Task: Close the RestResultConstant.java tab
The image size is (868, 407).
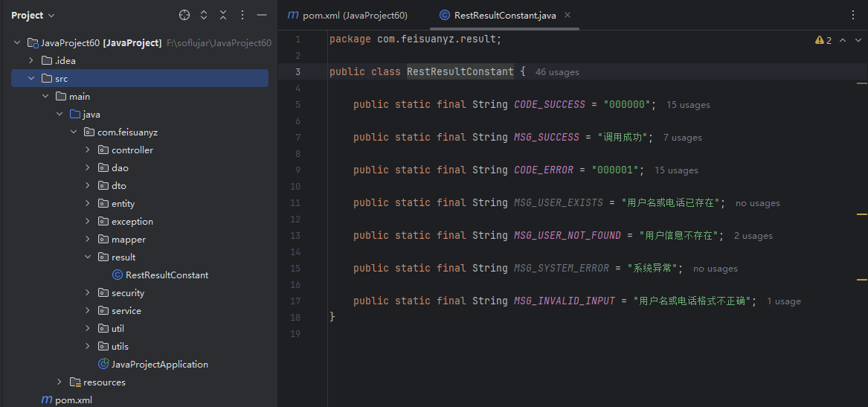Action: tap(568, 16)
